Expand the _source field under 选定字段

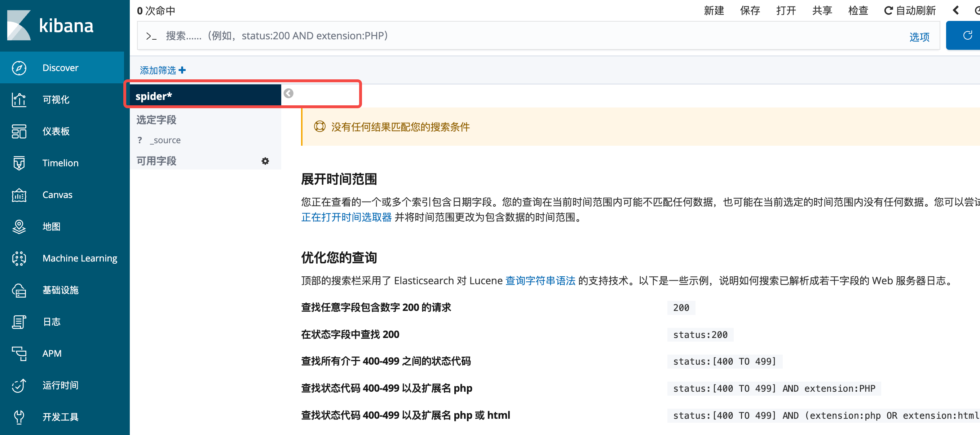click(165, 140)
